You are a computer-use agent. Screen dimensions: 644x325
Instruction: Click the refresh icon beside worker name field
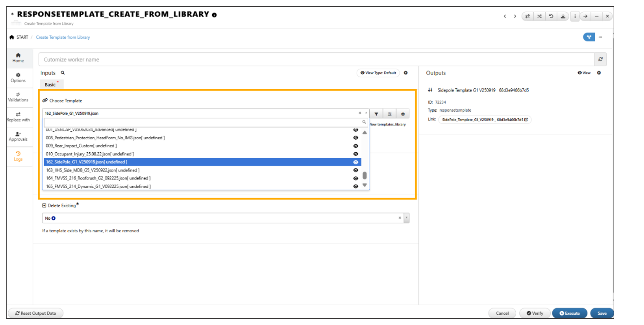(600, 59)
